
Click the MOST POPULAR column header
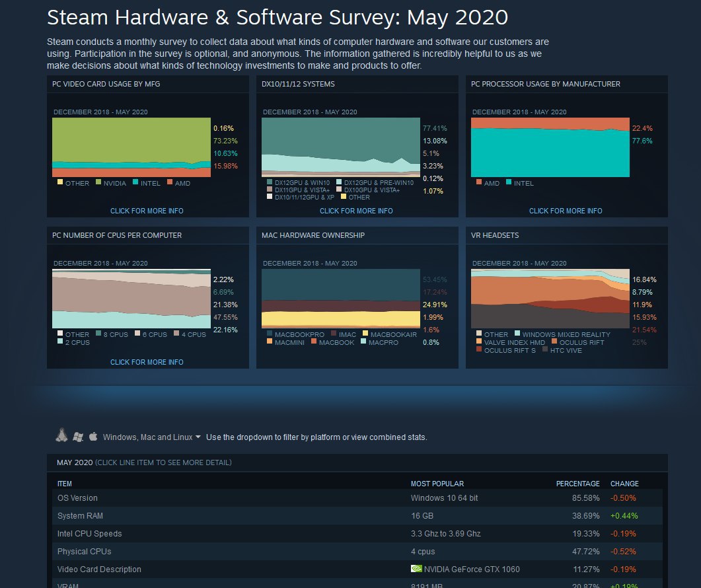point(437,484)
